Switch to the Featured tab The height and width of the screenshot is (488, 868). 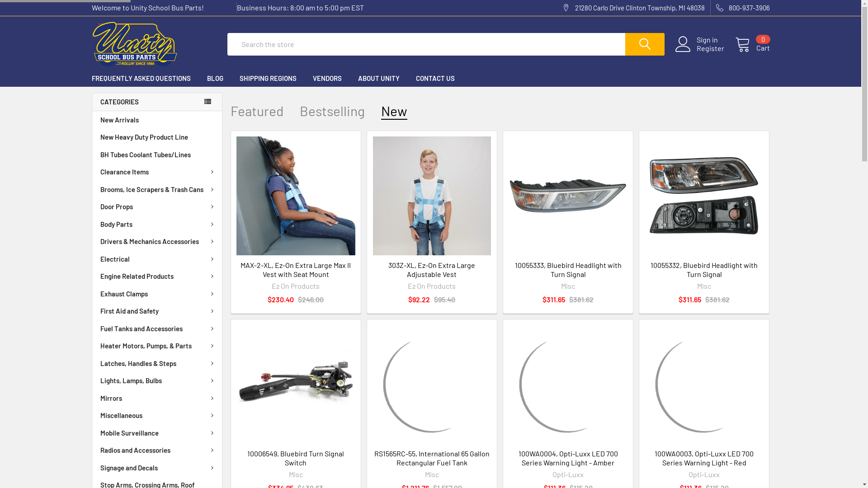pos(257,111)
